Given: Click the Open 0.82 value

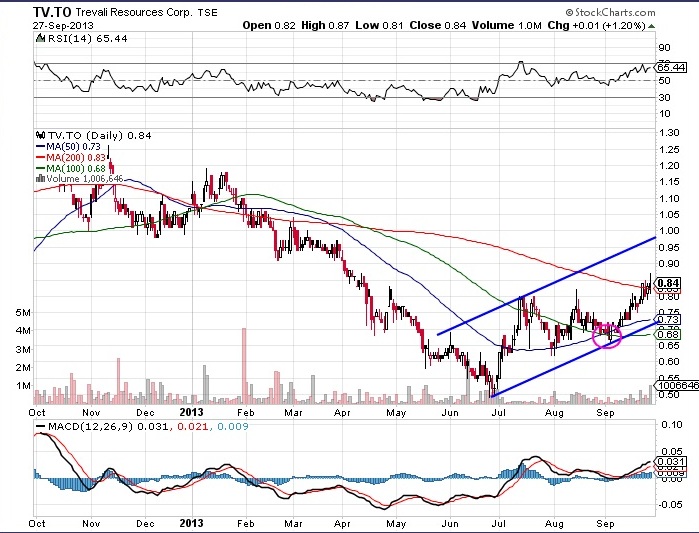Looking at the screenshot, I should point(269,25).
